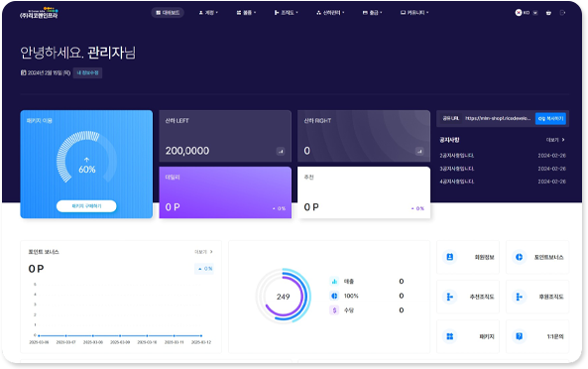
Task: Select the 대시보드 menu item
Action: 168,13
